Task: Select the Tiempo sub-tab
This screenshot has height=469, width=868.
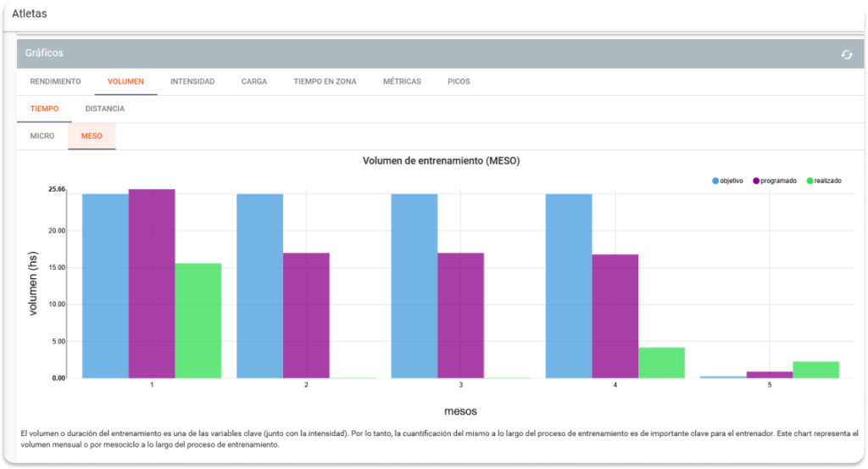Action: click(x=44, y=109)
